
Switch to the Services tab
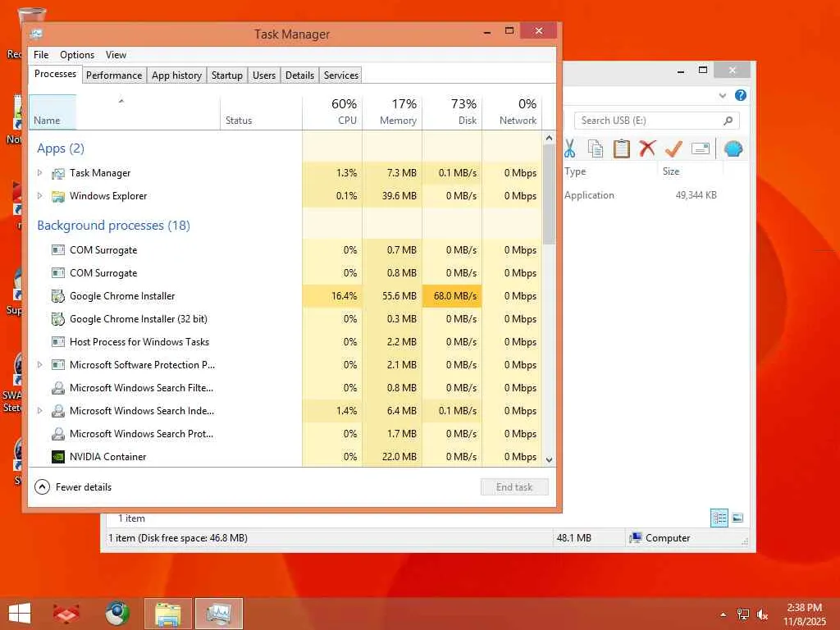tap(340, 75)
